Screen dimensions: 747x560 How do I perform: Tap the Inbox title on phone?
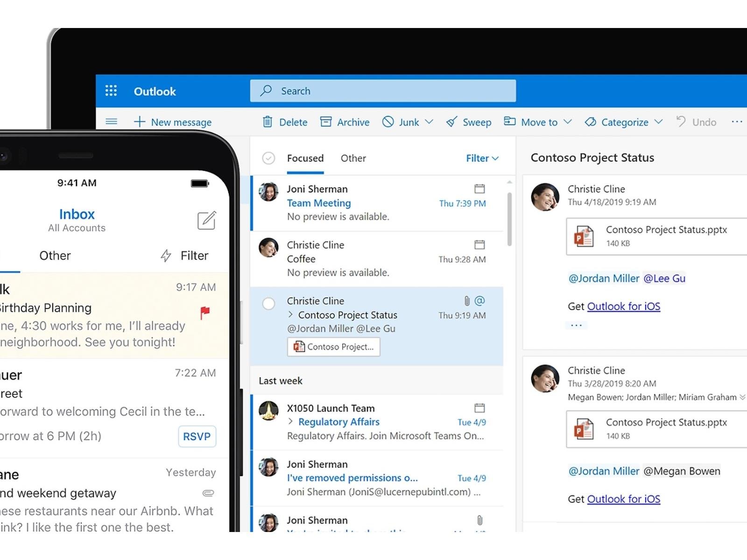(77, 214)
